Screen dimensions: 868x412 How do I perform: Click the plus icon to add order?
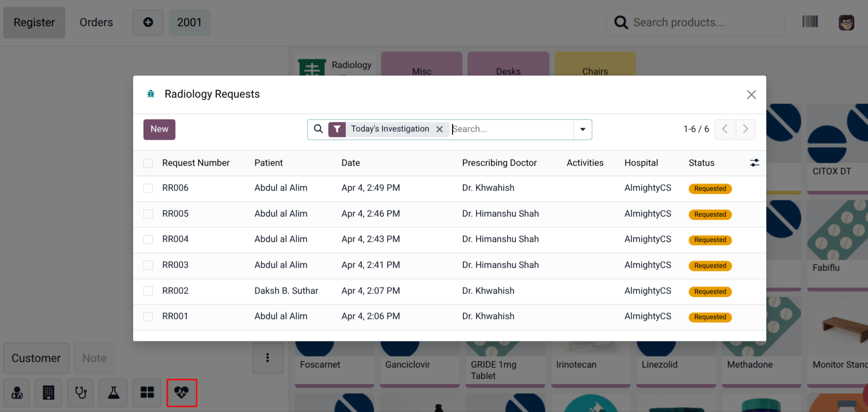tap(148, 22)
